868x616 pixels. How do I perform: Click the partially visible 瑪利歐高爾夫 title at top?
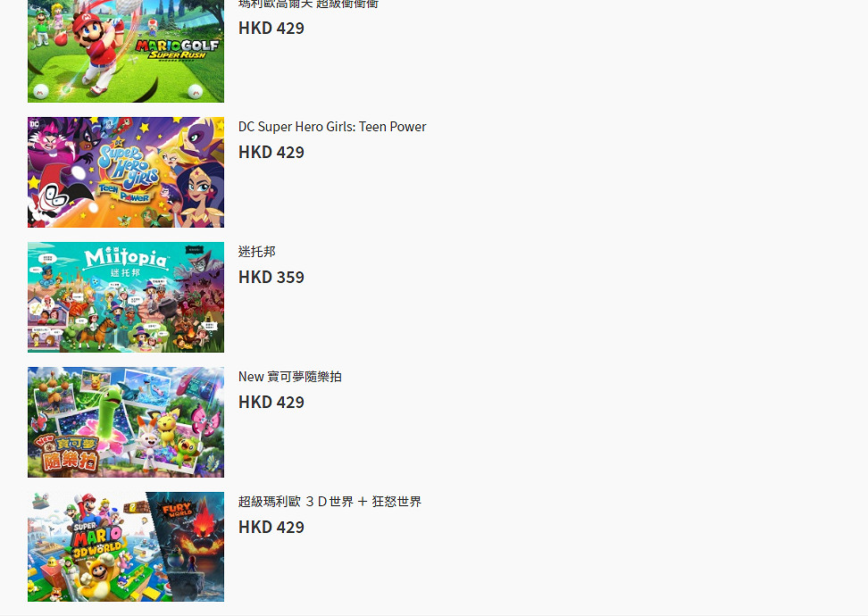coord(308,4)
